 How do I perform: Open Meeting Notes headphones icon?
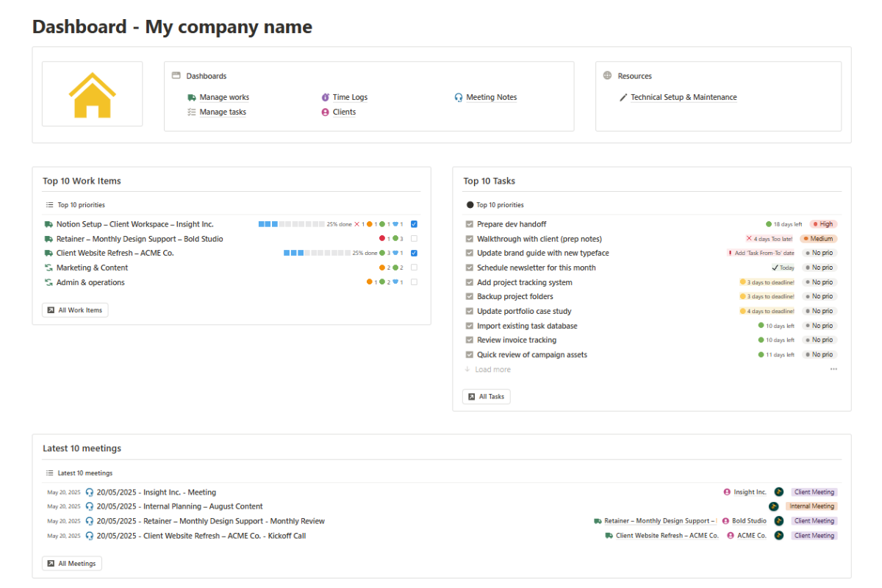point(459,97)
